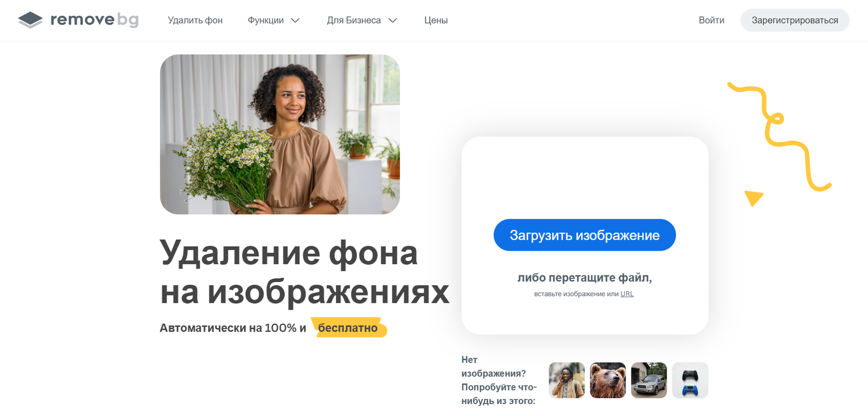This screenshot has width=868, height=416.
Task: Select the brown bear sample image
Action: pos(608,380)
